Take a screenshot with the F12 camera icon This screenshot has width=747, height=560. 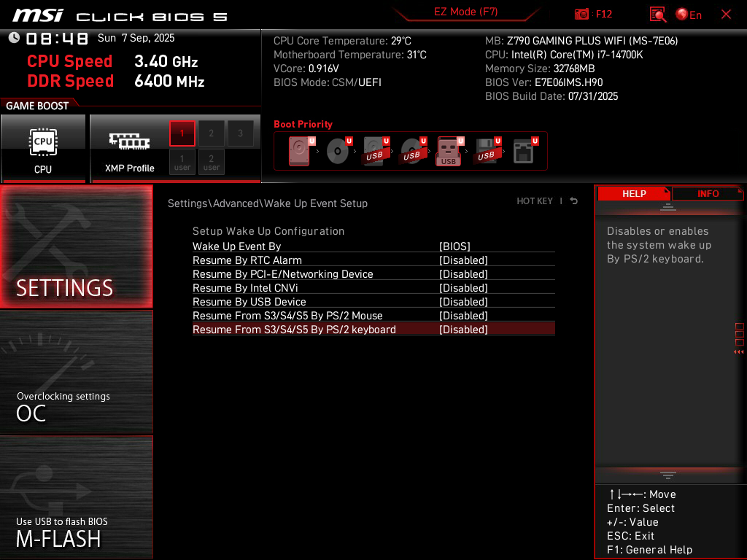pyautogui.click(x=581, y=15)
